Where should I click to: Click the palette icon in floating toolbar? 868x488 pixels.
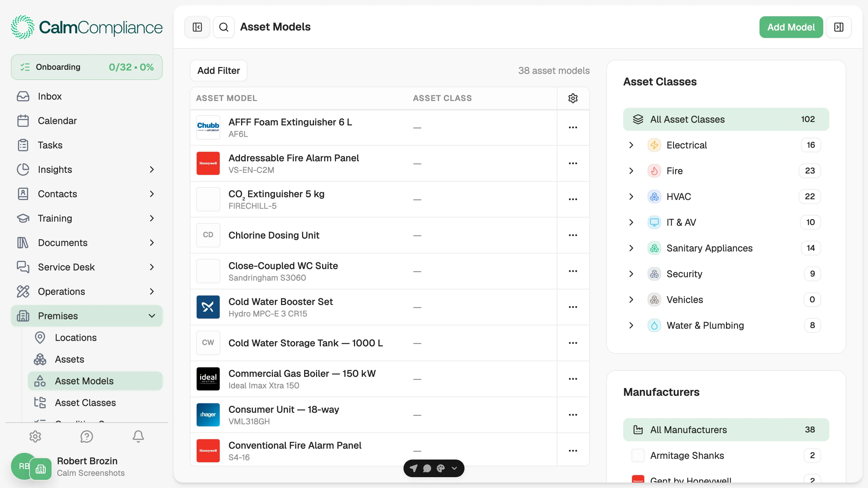pyautogui.click(x=441, y=468)
